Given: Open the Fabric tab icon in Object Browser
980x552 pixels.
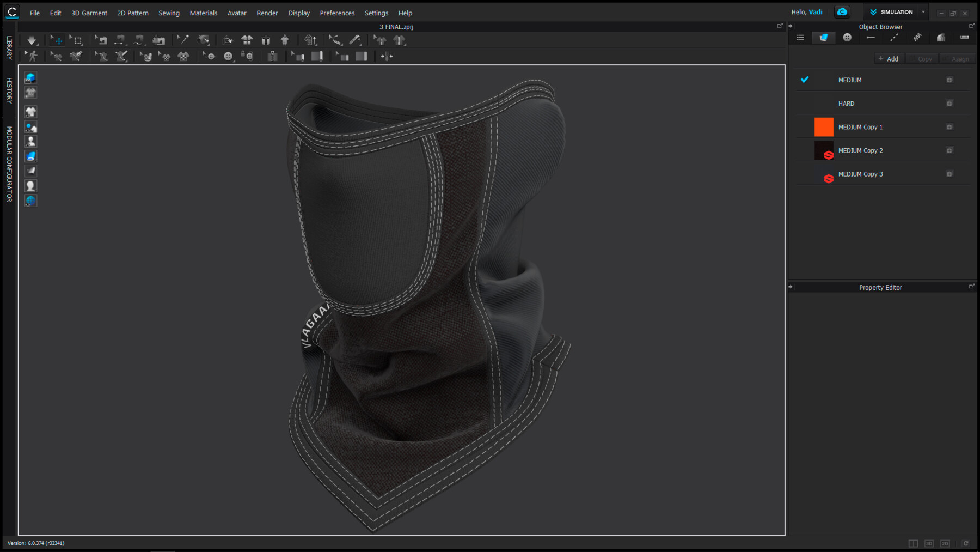Looking at the screenshot, I should pyautogui.click(x=823, y=38).
